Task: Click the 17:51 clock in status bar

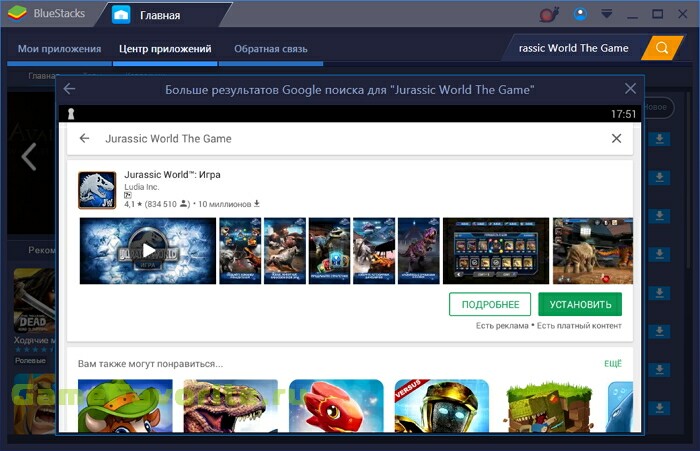Action: 623,114
